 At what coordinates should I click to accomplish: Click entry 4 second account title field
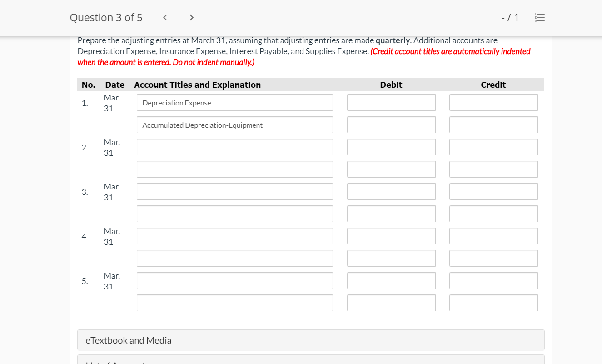(x=235, y=259)
